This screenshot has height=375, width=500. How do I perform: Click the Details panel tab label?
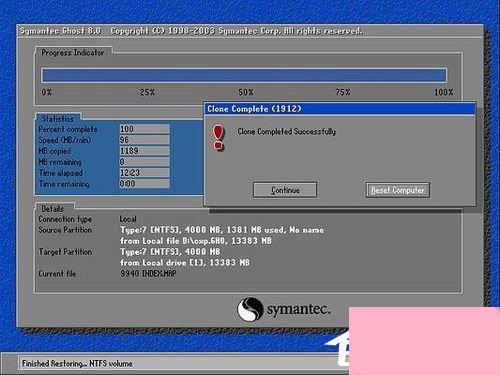tap(52, 209)
